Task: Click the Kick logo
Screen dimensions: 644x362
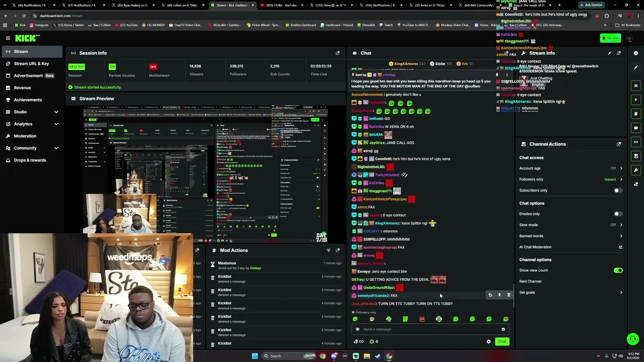Action: [x=28, y=38]
